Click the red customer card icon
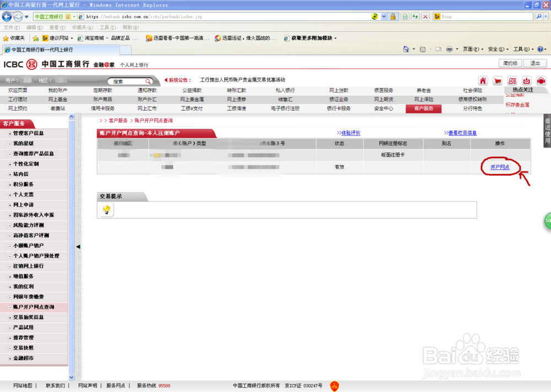 click(512, 81)
